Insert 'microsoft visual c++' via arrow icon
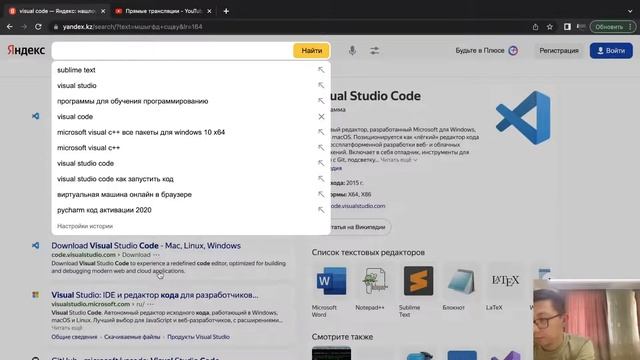Image resolution: width=640 pixels, height=360 pixels. pyautogui.click(x=321, y=147)
